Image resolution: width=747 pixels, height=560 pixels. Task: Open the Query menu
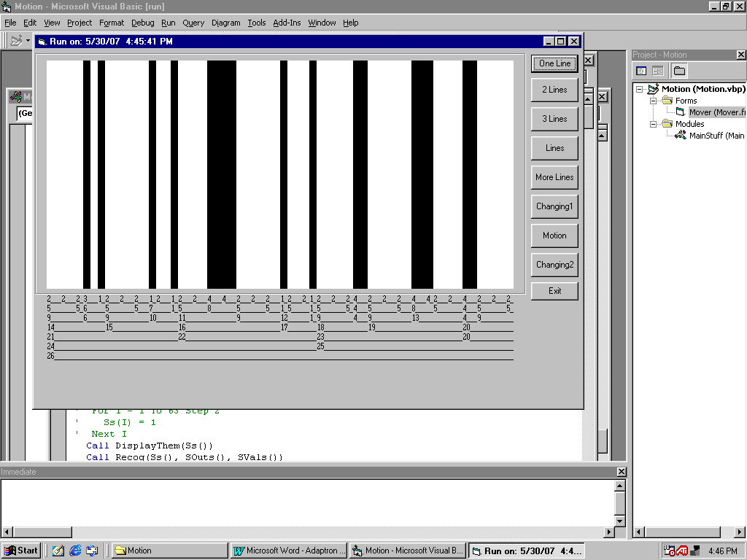pyautogui.click(x=193, y=23)
